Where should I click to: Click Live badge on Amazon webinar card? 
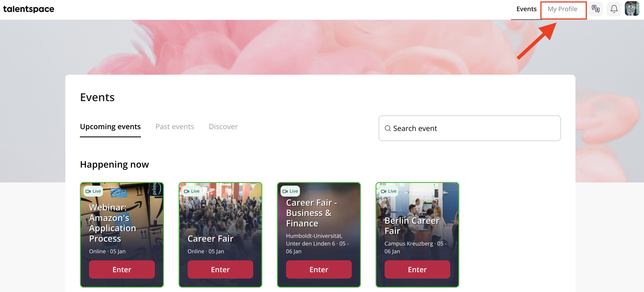click(x=93, y=191)
